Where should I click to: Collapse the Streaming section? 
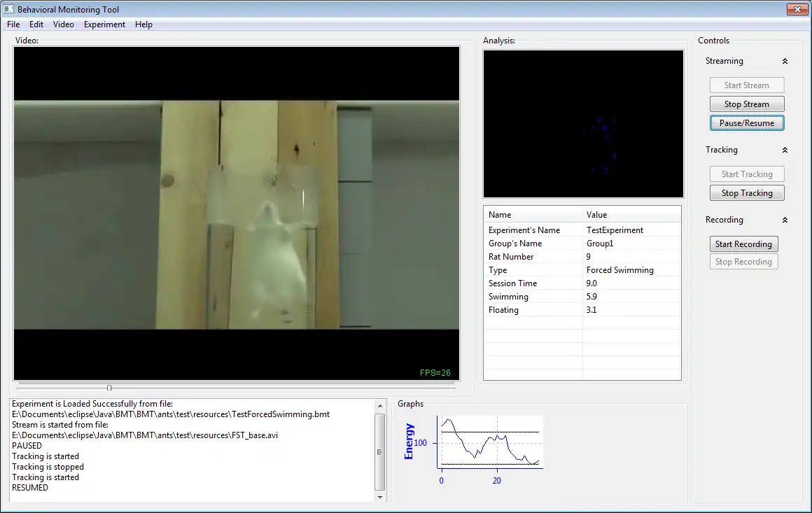tap(785, 61)
